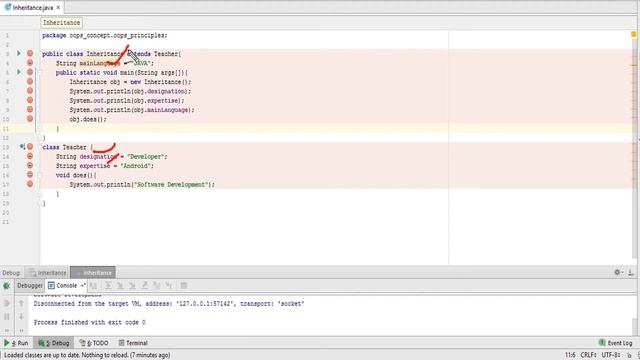640x360 pixels.
Task: Select second highlighted Inheritance debug tab
Action: (x=93, y=273)
